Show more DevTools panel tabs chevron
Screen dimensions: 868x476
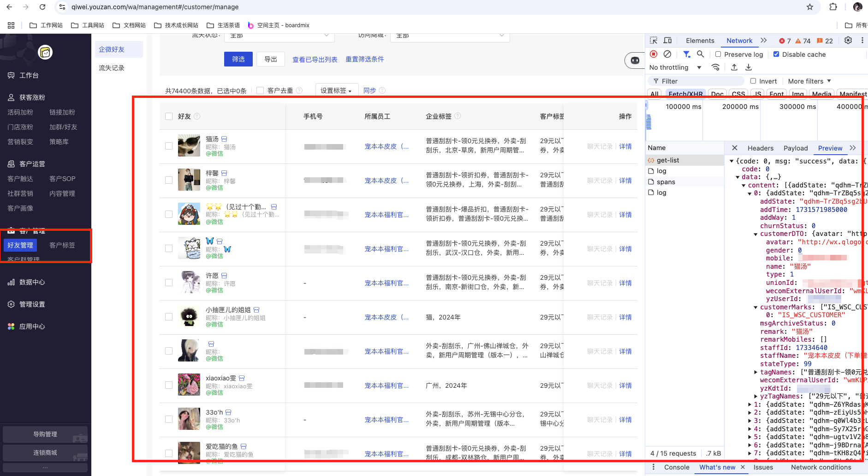[764, 41]
